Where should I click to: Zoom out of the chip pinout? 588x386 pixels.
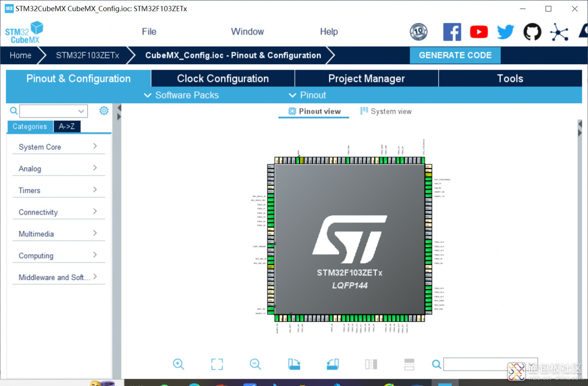tap(255, 364)
